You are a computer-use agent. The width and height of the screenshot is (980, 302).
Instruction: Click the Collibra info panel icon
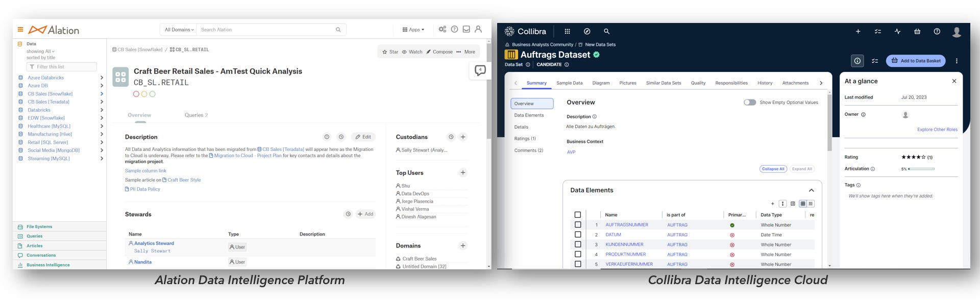tap(857, 61)
